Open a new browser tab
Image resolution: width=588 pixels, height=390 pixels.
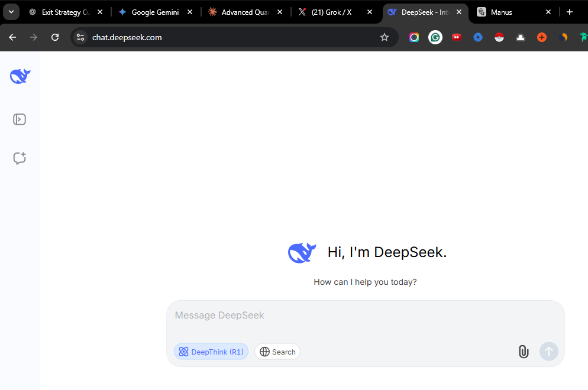pyautogui.click(x=570, y=12)
